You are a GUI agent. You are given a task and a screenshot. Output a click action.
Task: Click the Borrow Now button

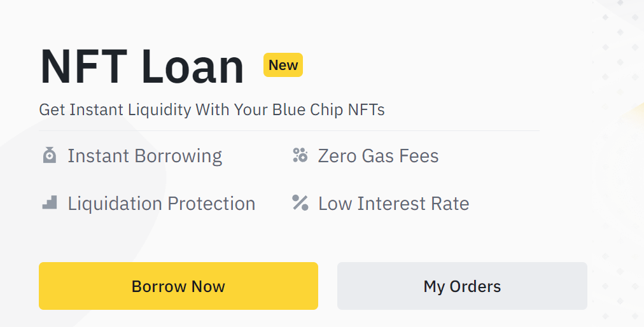point(178,286)
